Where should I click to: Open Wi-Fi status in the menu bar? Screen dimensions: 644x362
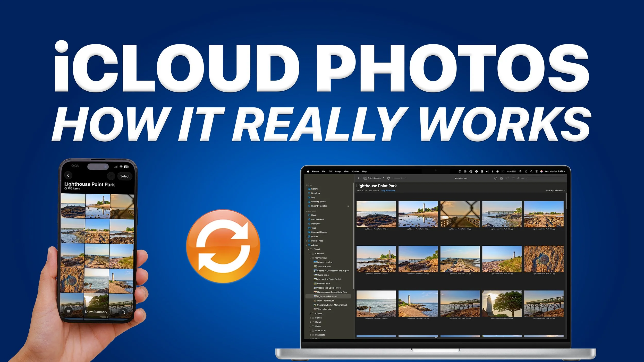(x=520, y=171)
